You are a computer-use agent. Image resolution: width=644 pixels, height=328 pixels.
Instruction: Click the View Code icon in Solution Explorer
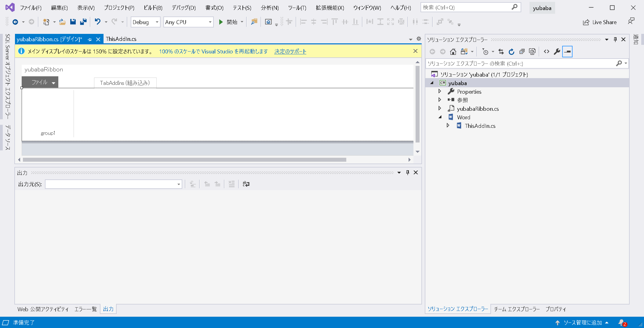(x=547, y=52)
